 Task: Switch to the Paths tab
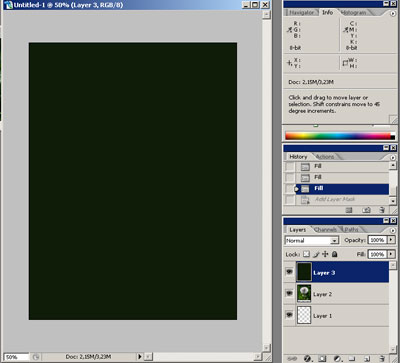351,230
